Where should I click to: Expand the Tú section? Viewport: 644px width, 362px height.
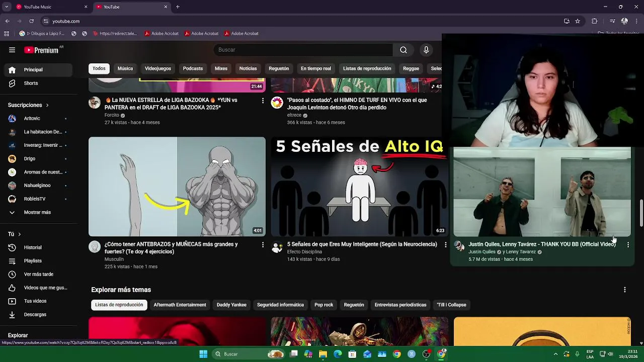pyautogui.click(x=15, y=234)
